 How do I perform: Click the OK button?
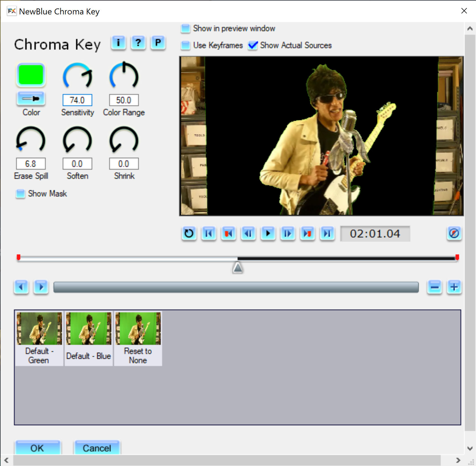tap(38, 448)
